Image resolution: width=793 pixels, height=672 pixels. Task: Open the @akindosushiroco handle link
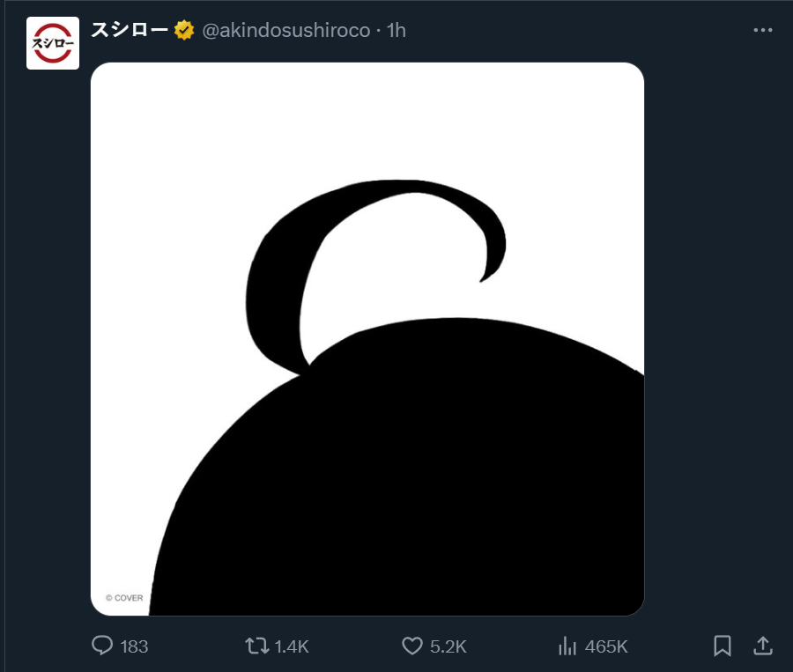[x=286, y=31]
